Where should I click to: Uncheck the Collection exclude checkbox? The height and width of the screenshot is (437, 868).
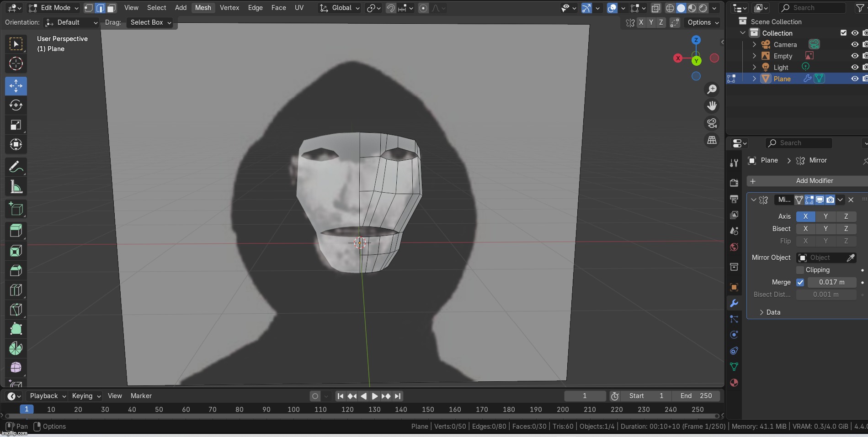click(843, 33)
